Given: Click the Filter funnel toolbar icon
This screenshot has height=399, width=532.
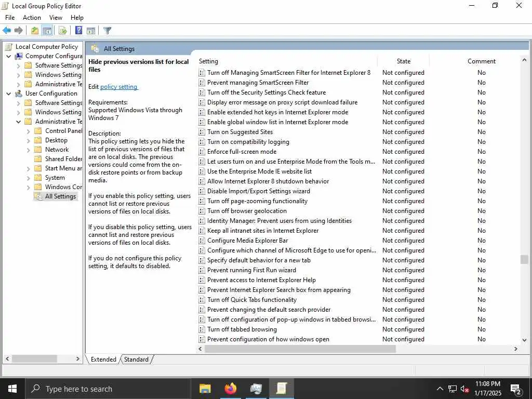Looking at the screenshot, I should pos(107,31).
